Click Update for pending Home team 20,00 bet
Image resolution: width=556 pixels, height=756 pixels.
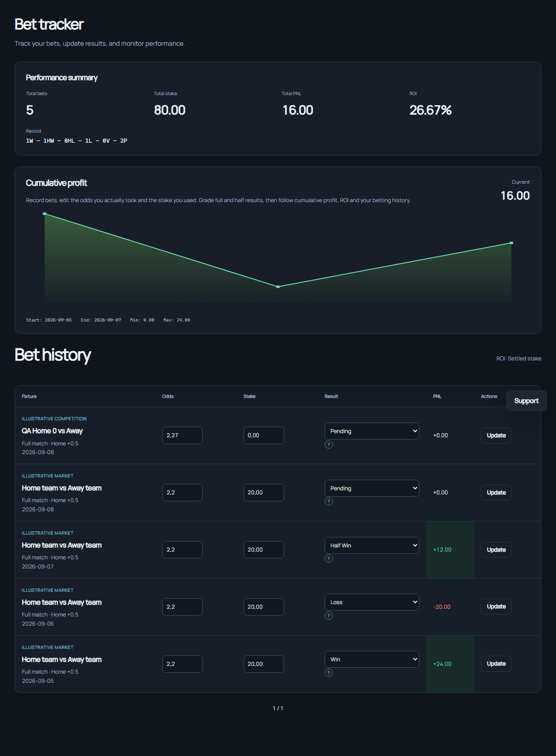coord(496,493)
